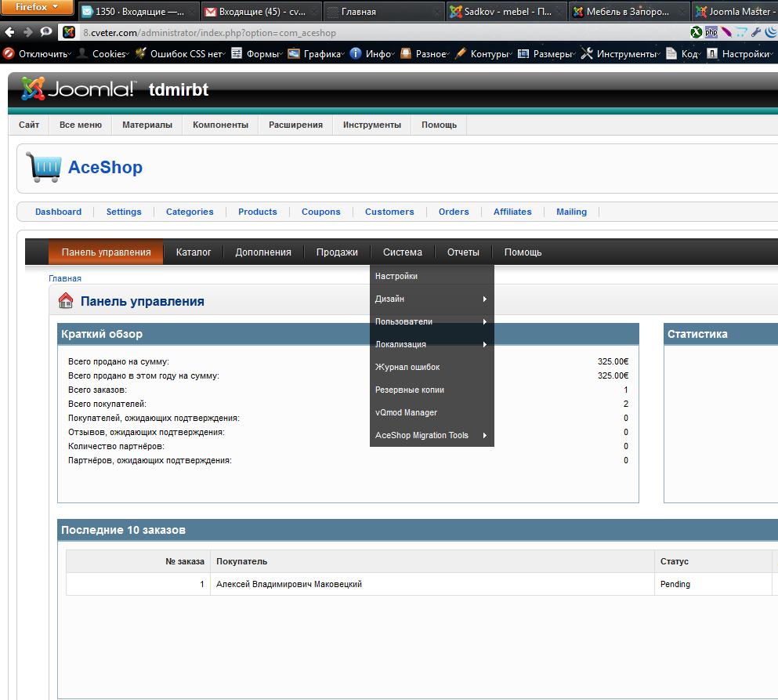Open the Каталог menu
The image size is (778, 700).
tap(194, 252)
